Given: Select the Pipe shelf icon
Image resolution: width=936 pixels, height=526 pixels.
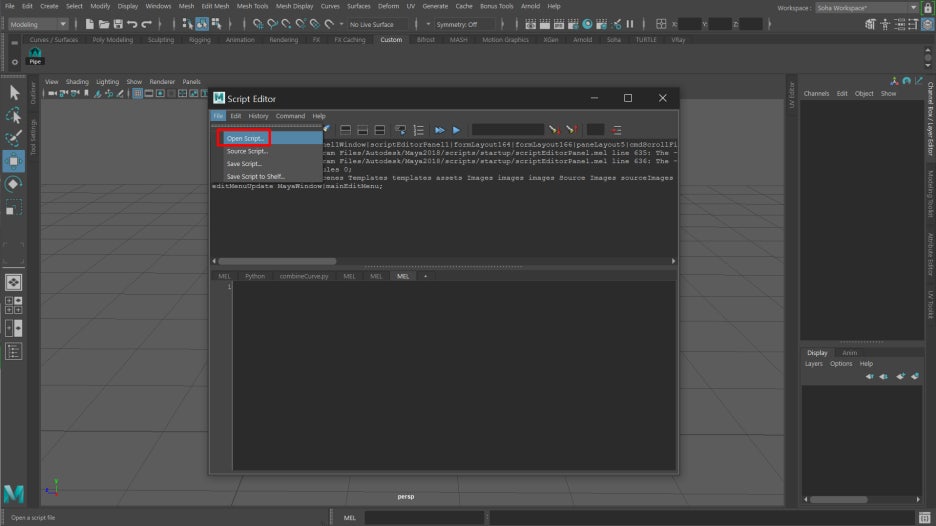Looking at the screenshot, I should coord(35,56).
